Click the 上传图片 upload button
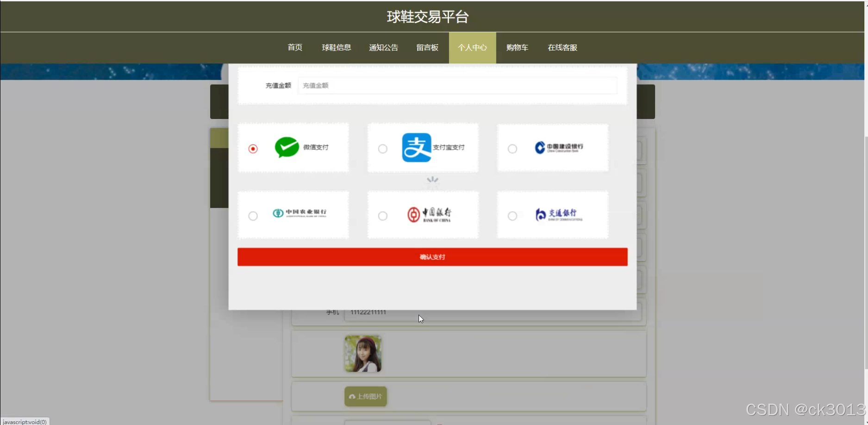Screen dimensions: 868x425 [366, 396]
